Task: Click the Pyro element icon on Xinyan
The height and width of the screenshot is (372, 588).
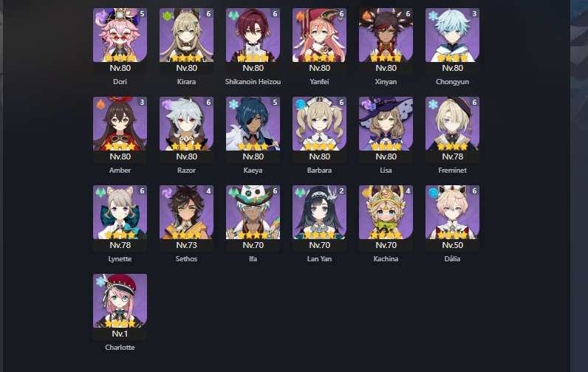Action: (366, 15)
